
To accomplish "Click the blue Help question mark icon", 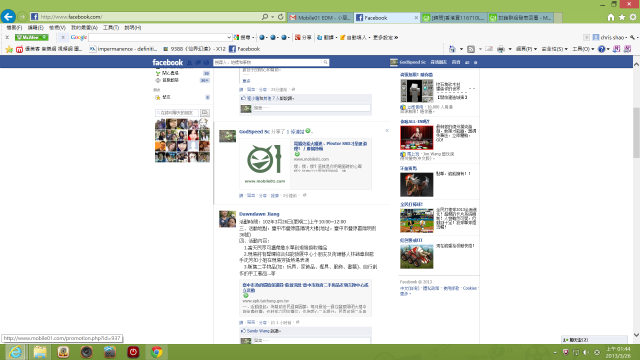I will pyautogui.click(x=601, y=49).
